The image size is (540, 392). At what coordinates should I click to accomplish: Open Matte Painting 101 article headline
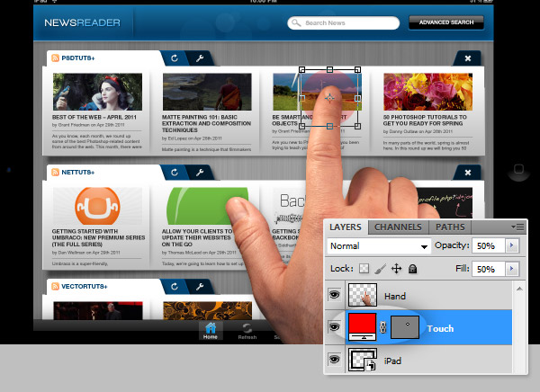pos(206,123)
